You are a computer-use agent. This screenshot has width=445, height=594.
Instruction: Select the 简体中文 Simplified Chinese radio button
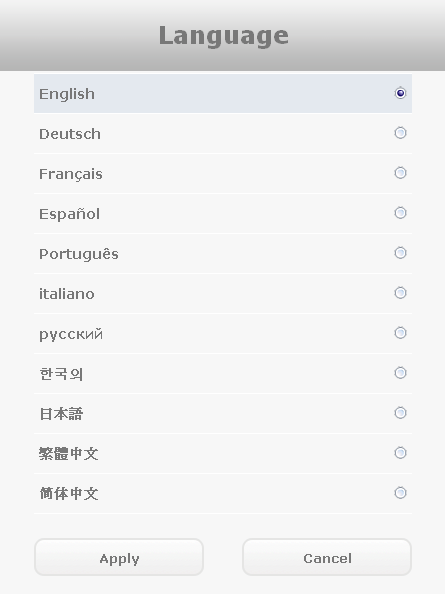tap(400, 493)
